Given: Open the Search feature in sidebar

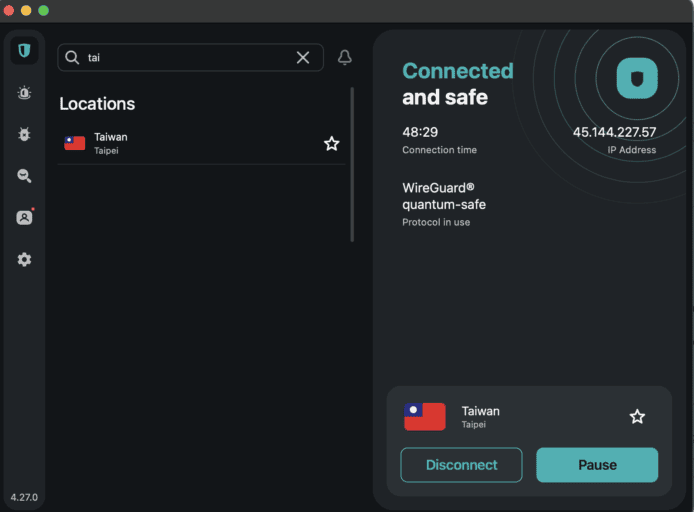Looking at the screenshot, I should point(24,176).
